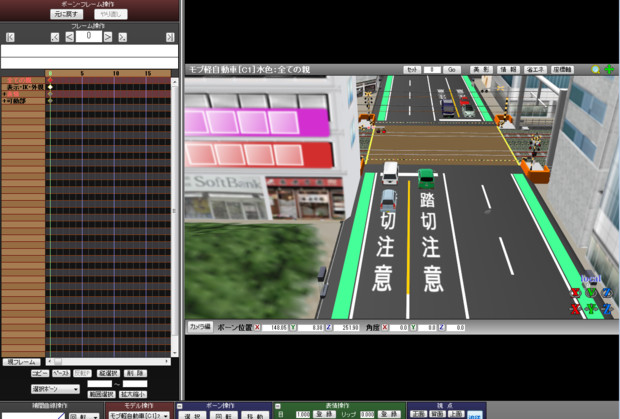Select the red keyframe diamond on 全ての親
620x419 pixels.
tap(50, 80)
